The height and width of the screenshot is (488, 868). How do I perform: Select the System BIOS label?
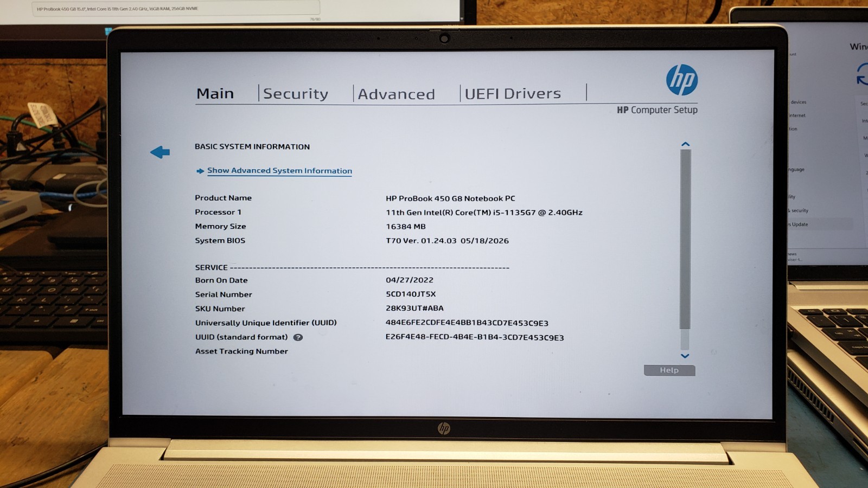(220, 240)
